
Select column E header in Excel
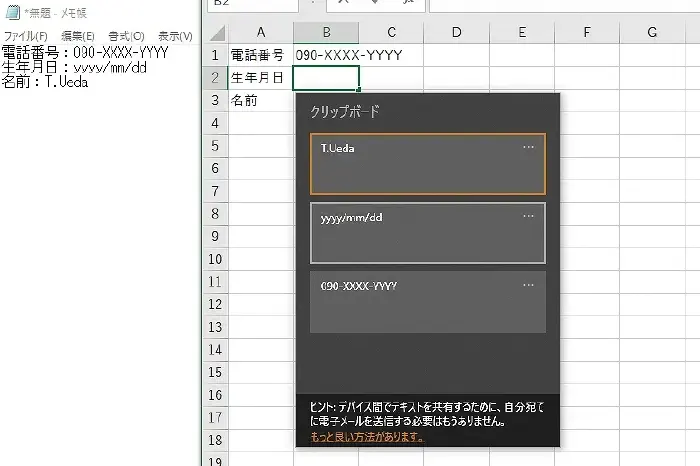click(522, 33)
